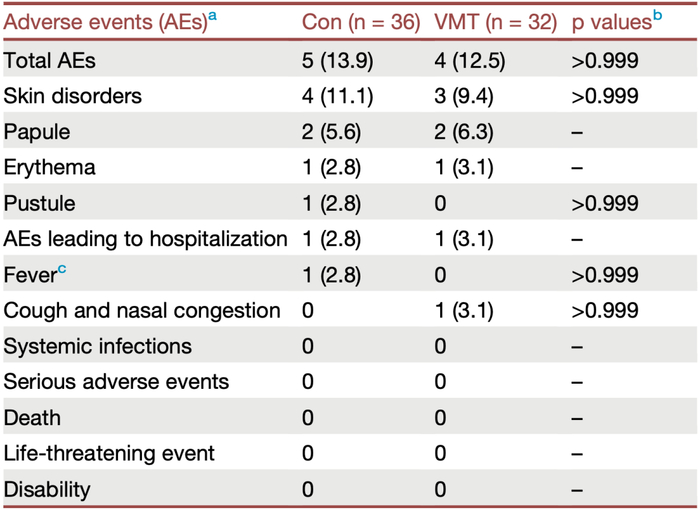This screenshot has height=510, width=700.
Task: Click the 'Papule' row label
Action: click(x=36, y=132)
